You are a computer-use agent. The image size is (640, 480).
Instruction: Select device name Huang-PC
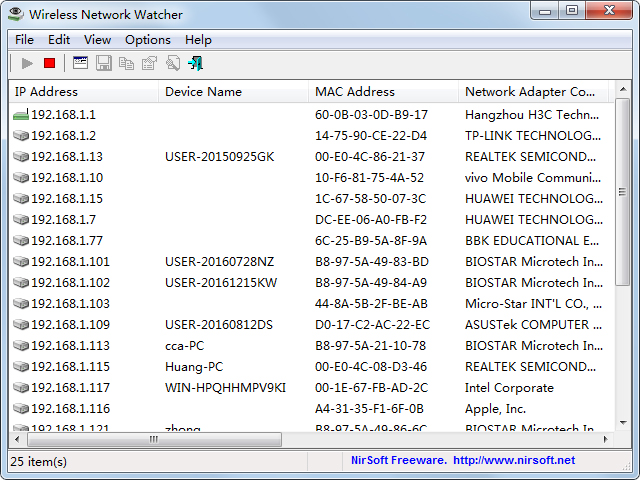[194, 367]
